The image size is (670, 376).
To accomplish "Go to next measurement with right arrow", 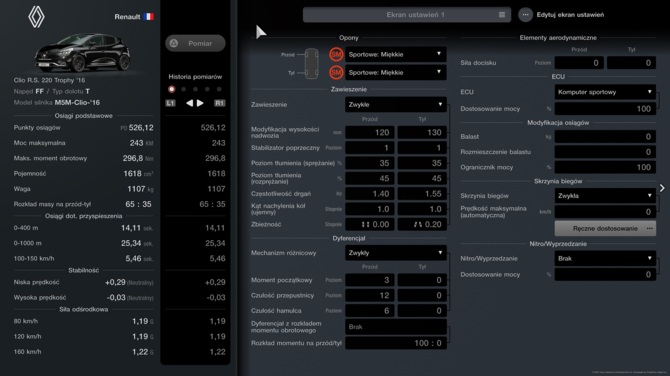I will click(x=200, y=103).
